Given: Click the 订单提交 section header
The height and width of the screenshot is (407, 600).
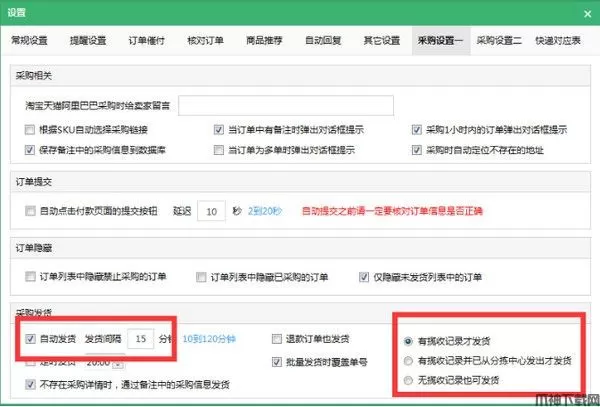Looking at the screenshot, I should coord(34,182).
